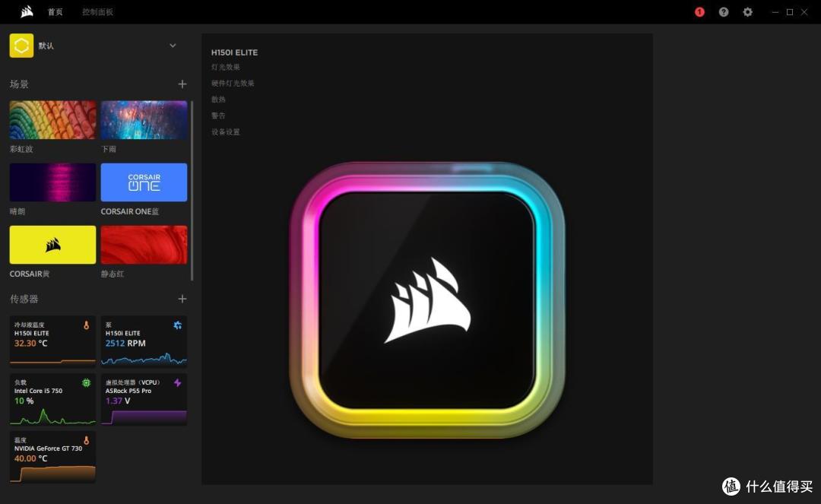The height and width of the screenshot is (504, 821).
Task: Open the 散热 cooling menu item
Action: 218,100
